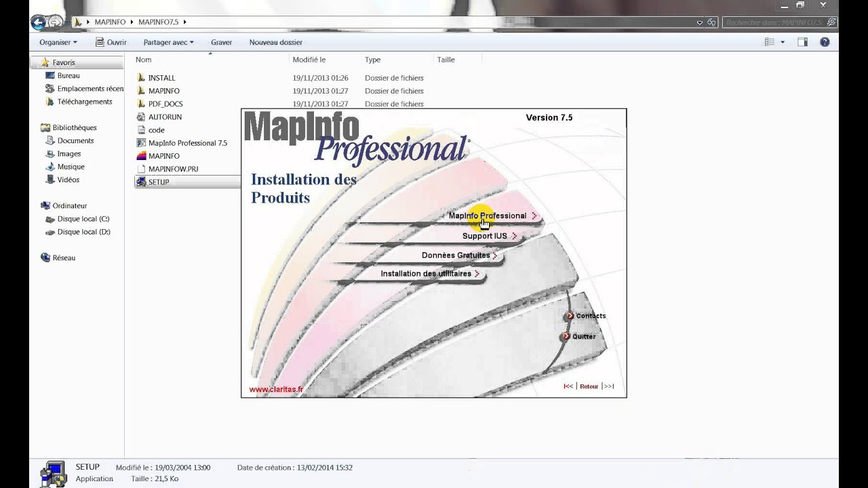868x488 pixels.
Task: Click the MAPINFO7.5 breadcrumb segment
Action: 158,22
